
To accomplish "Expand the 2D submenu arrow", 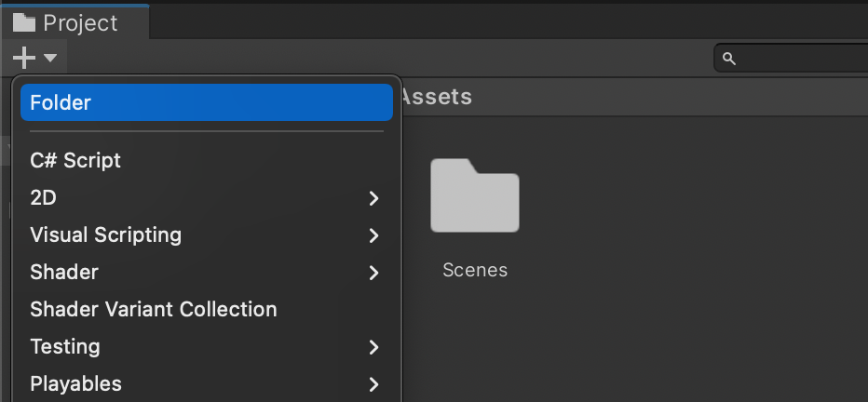I will click(373, 198).
